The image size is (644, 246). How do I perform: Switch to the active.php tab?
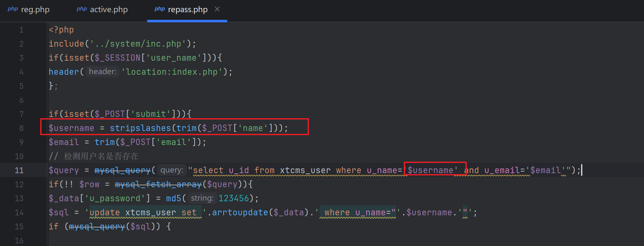tap(102, 10)
